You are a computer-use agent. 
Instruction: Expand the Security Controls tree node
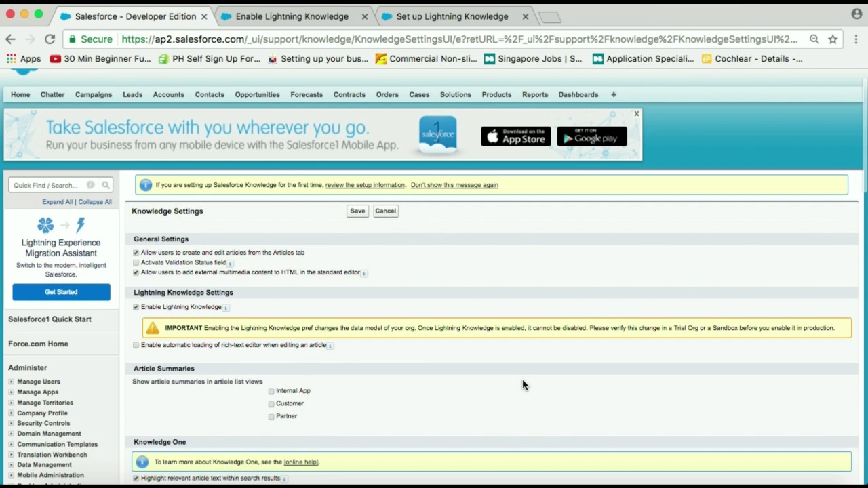11,424
